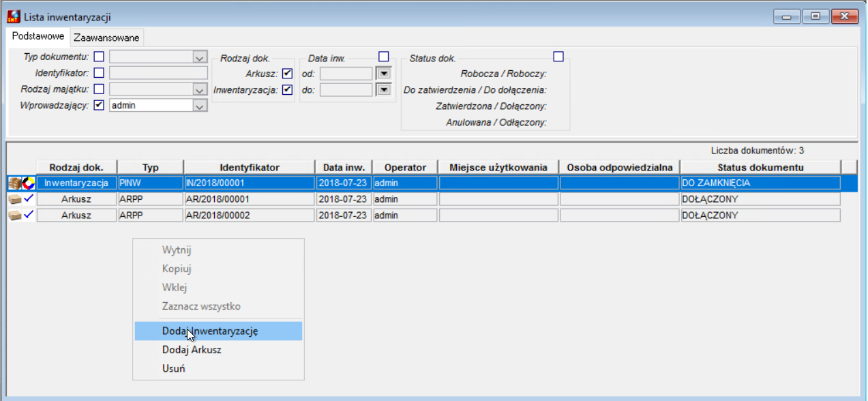Click the colored circle status icon on the Inwentaryzacja row

point(29,183)
